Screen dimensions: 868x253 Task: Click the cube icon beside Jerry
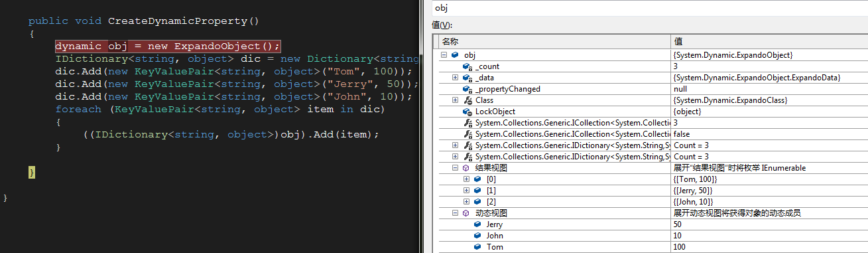477,224
